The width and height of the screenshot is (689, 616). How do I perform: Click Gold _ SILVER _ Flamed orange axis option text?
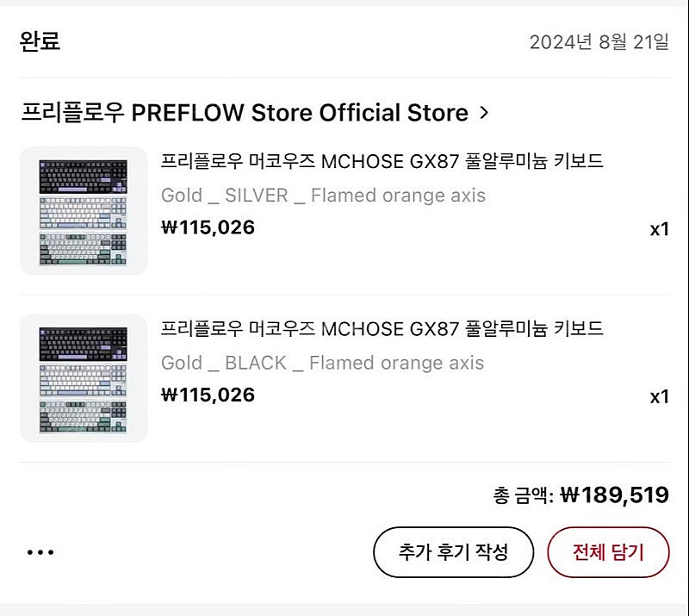click(323, 196)
